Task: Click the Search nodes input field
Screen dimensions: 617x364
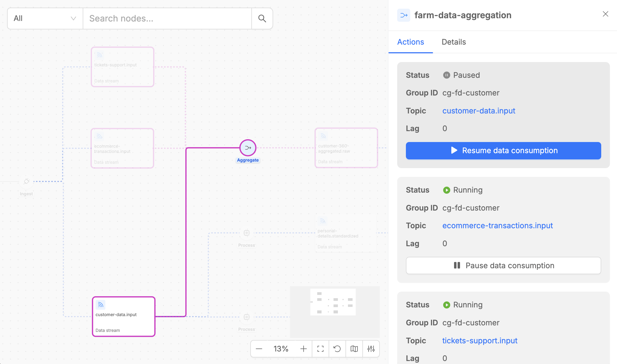Action: (x=167, y=18)
